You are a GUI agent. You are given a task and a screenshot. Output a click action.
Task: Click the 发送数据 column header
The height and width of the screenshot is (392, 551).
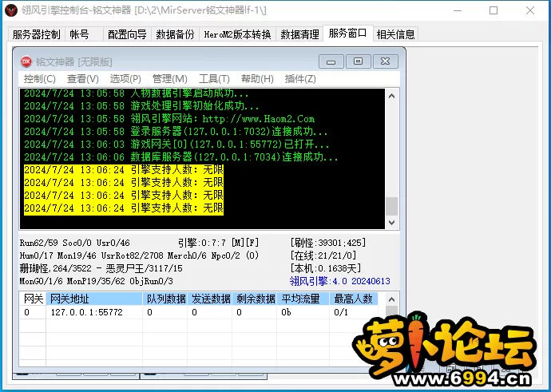click(x=210, y=299)
